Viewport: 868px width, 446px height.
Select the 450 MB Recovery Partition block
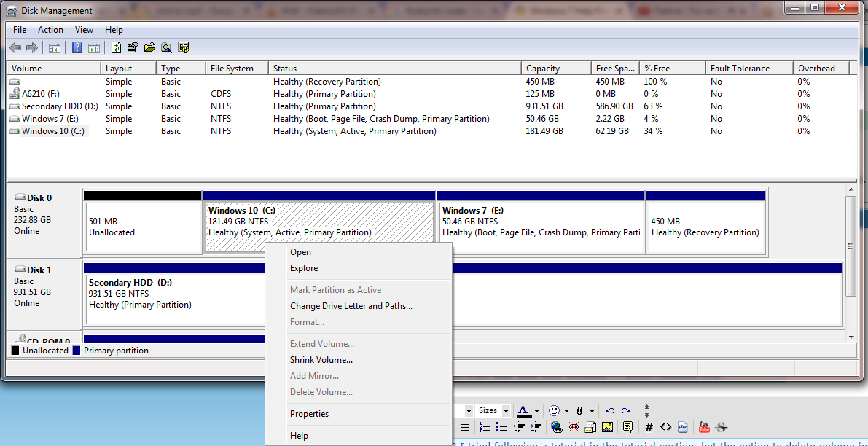coord(705,223)
